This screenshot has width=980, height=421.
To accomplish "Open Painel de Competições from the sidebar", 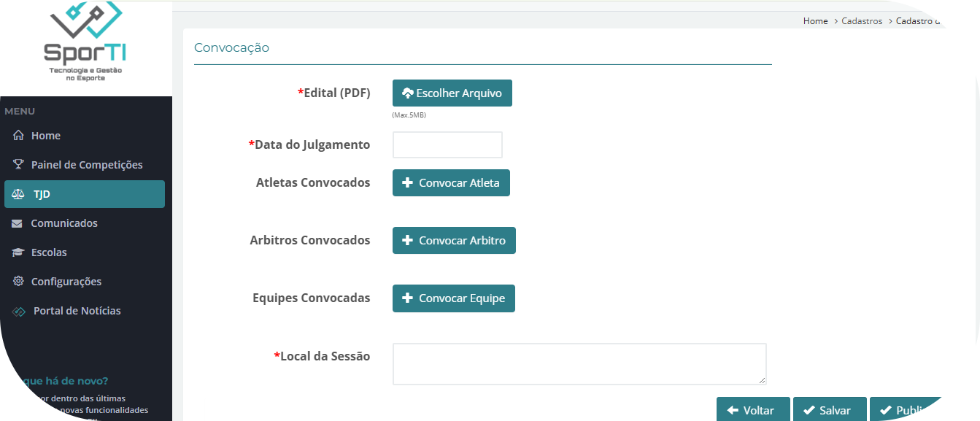I will pyautogui.click(x=86, y=165).
